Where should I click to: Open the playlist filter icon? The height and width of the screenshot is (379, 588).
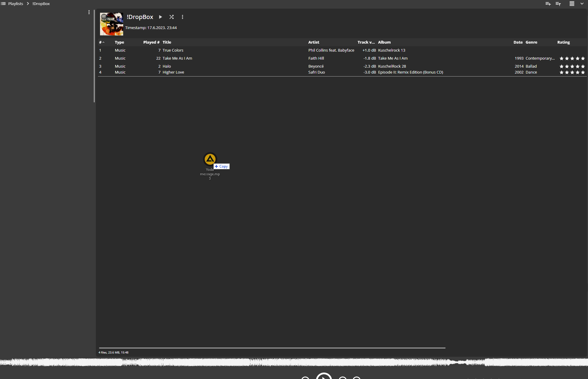558,4
